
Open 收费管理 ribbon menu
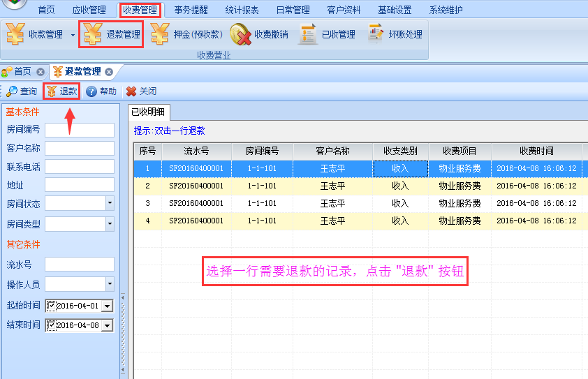[x=140, y=10]
